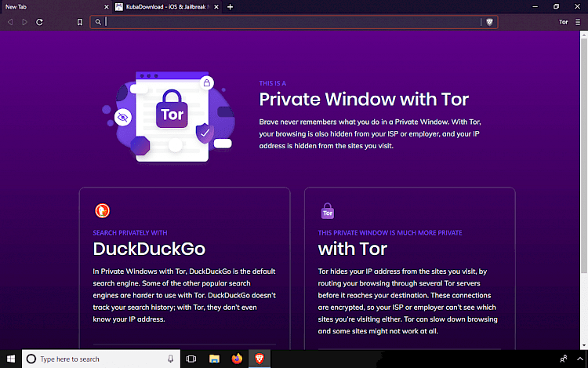Image resolution: width=588 pixels, height=368 pixels.
Task: Click "THIS PRIVATE WINDOW IS MUCH MORE PRIVATE" label
Action: (390, 232)
